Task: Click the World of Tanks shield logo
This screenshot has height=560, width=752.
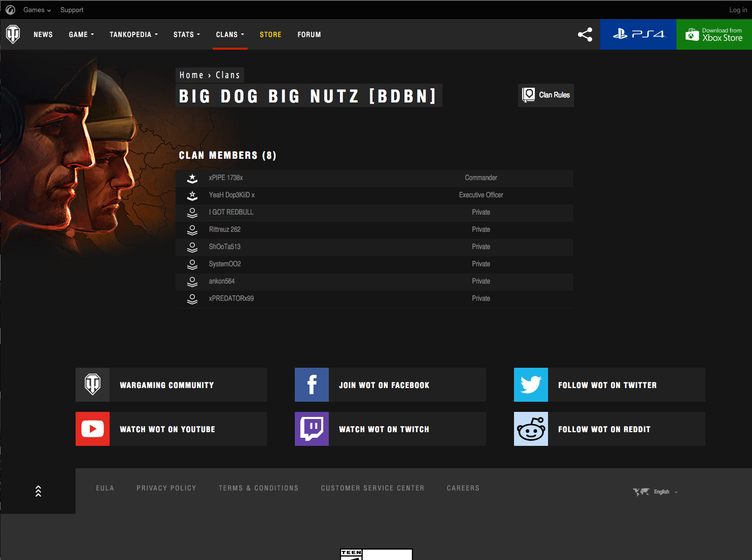Action: point(13,34)
